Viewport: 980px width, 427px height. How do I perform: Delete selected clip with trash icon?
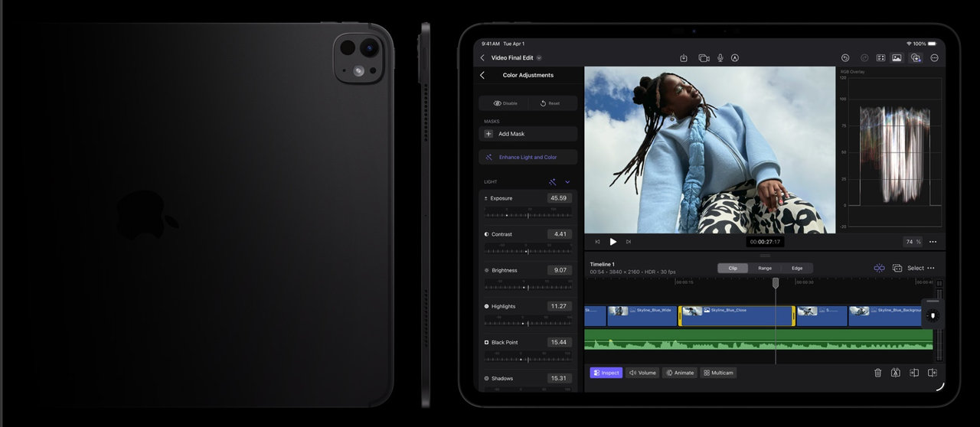coord(877,373)
